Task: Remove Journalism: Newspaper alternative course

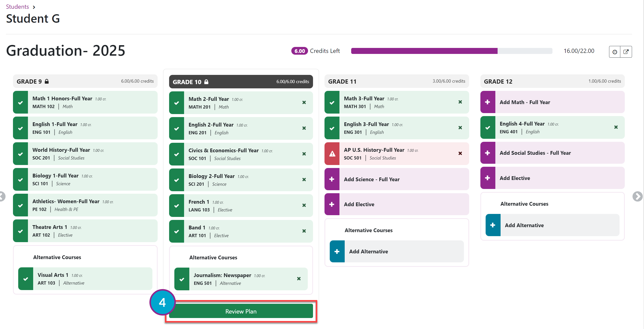Action: click(x=299, y=279)
